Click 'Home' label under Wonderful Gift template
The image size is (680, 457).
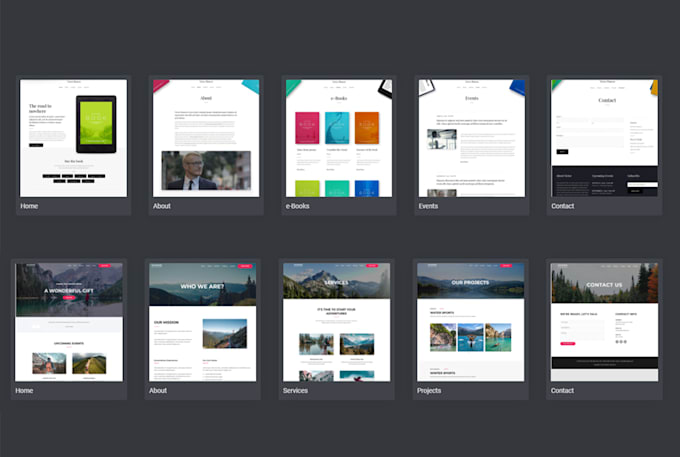coord(24,391)
